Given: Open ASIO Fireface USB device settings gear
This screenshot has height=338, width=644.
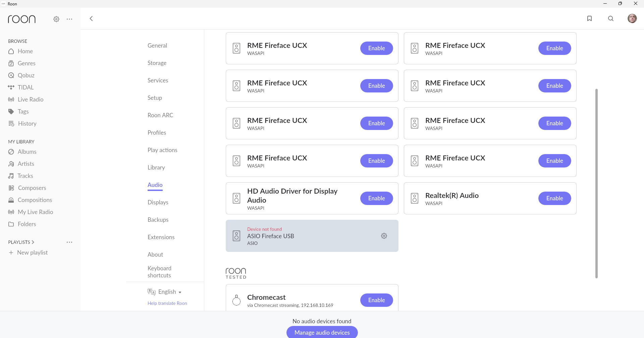Looking at the screenshot, I should click(x=384, y=236).
